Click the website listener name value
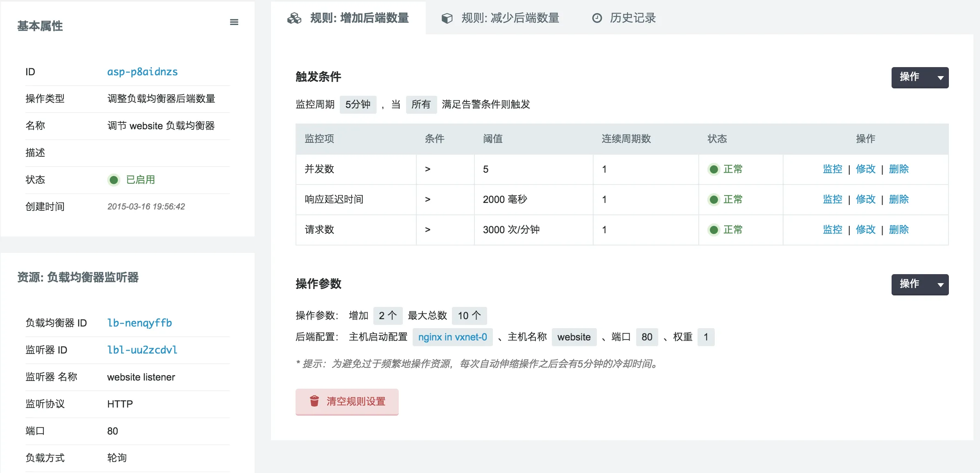This screenshot has height=473, width=980. (x=141, y=377)
